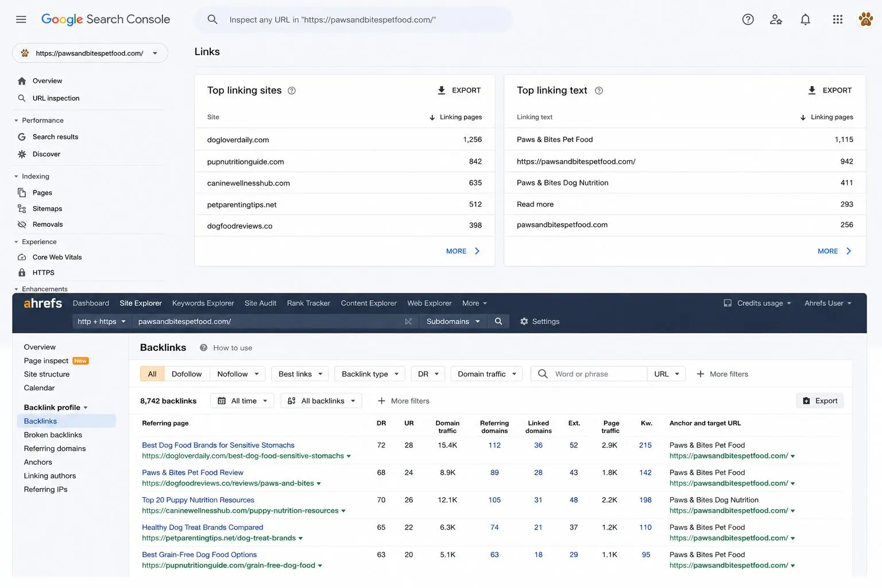Switch to the Keywords Explorer tab in Ahrefs
Viewport: 882px width, 588px height.
(203, 303)
